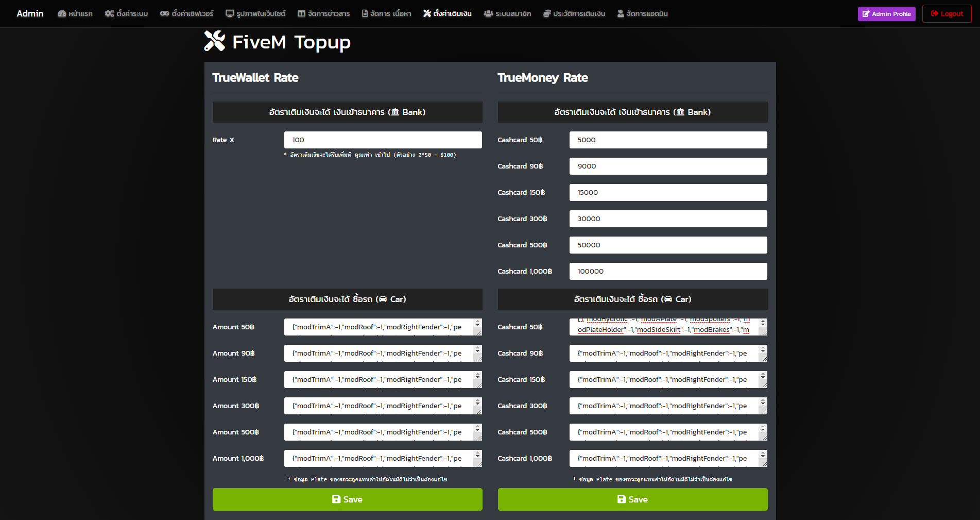Save the TrueMoney rate settings

click(x=633, y=499)
